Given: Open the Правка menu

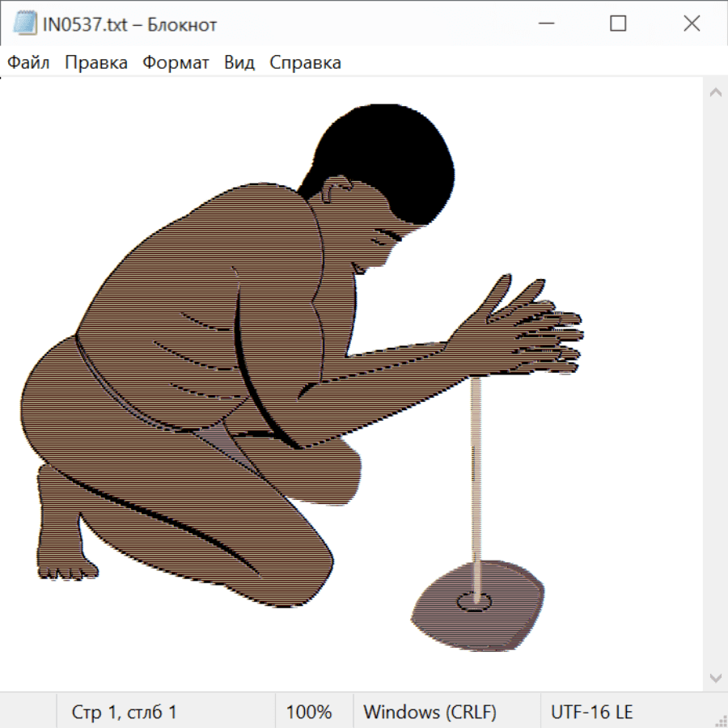Looking at the screenshot, I should [x=95, y=63].
